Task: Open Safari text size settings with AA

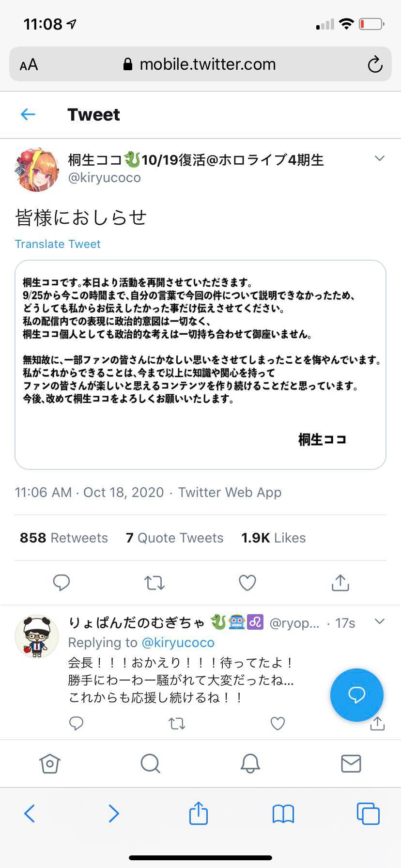Action: pos(28,63)
